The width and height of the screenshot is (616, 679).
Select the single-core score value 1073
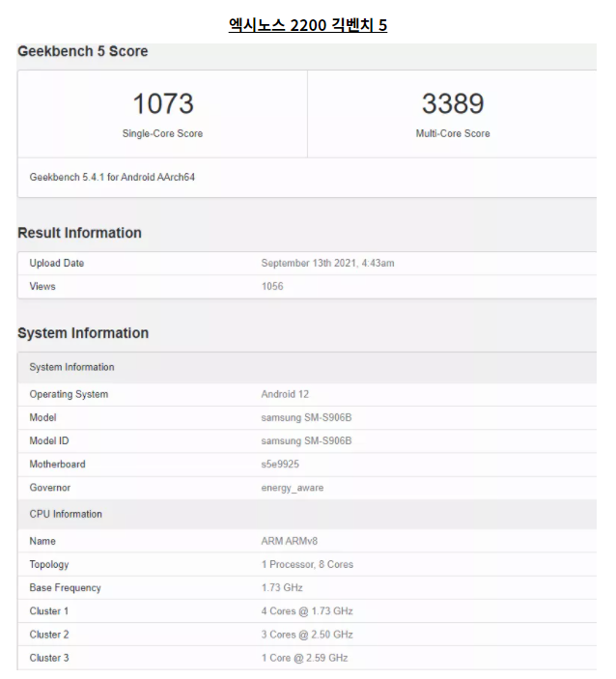[x=163, y=103]
